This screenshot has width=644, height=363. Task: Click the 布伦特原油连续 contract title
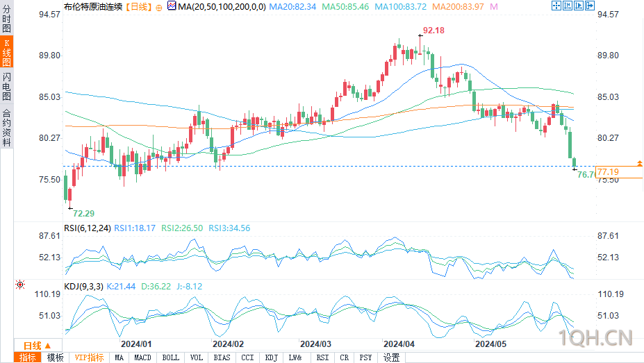(x=93, y=6)
